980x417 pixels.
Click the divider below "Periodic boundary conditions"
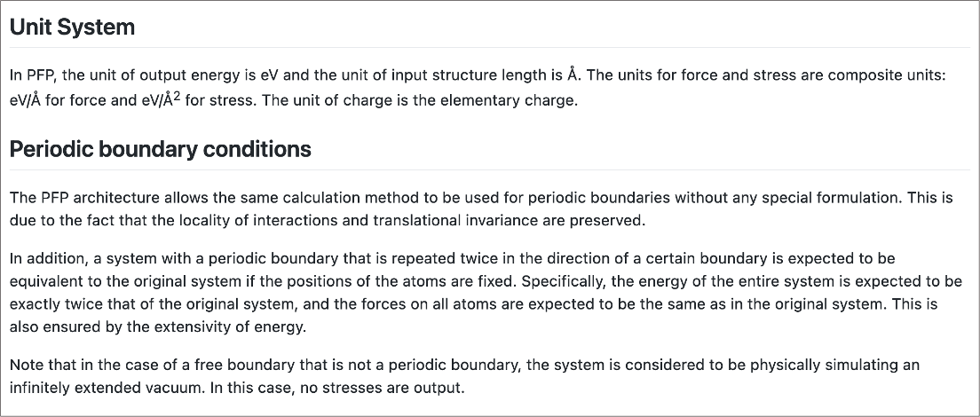(x=489, y=169)
